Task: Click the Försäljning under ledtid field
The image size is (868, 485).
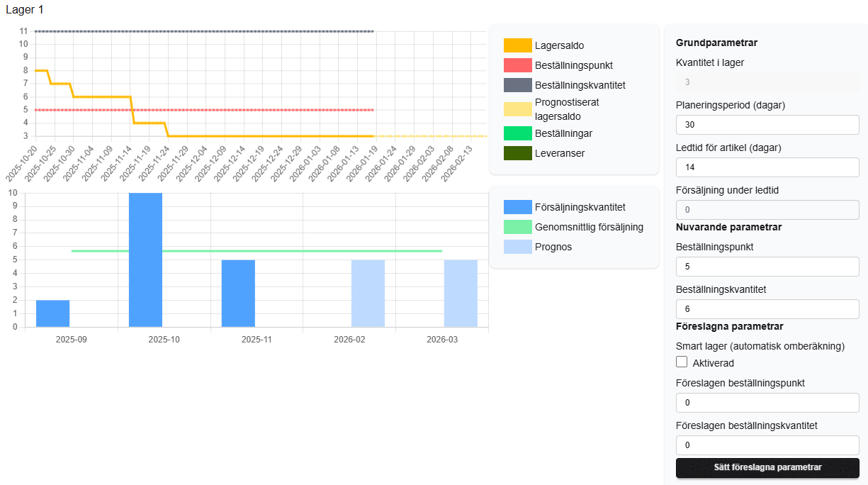Action: pos(767,210)
